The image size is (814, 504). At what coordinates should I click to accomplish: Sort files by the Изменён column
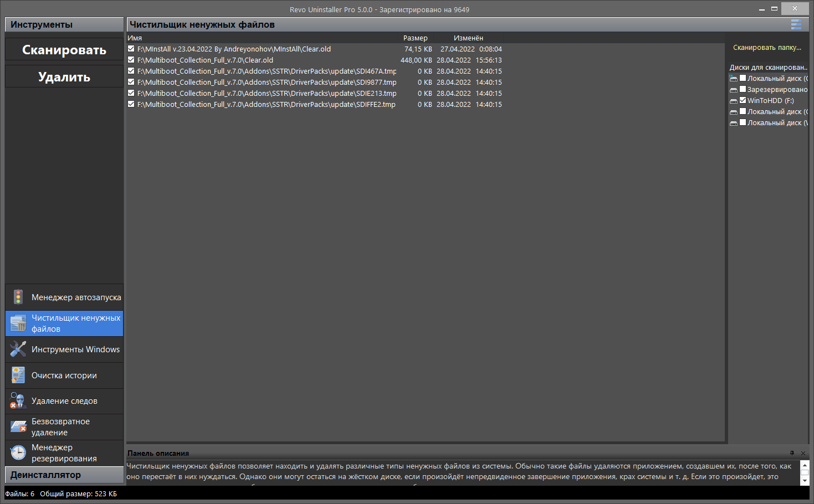coord(468,38)
